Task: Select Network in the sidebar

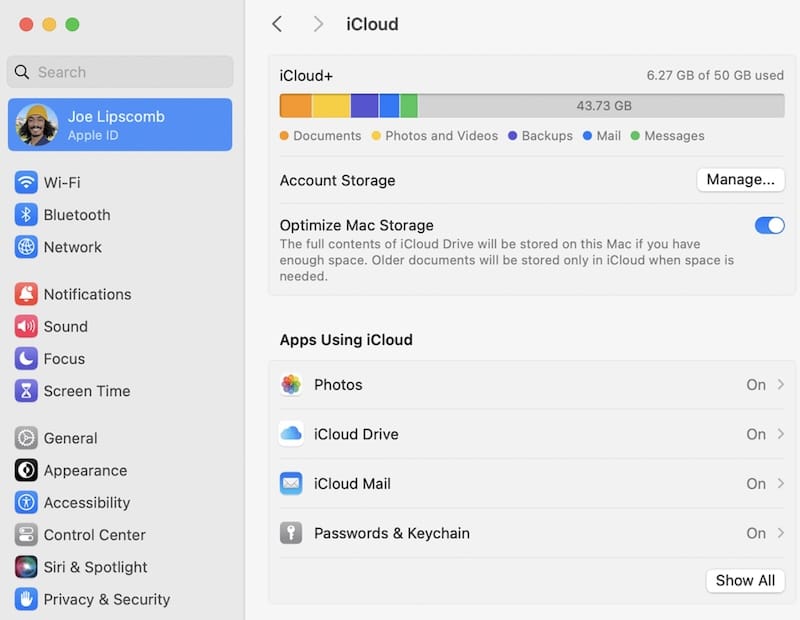Action: 120,247
